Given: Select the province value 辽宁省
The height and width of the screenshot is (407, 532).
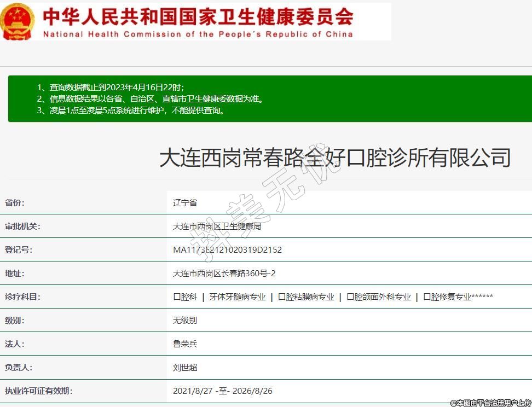Looking at the screenshot, I should tap(184, 202).
